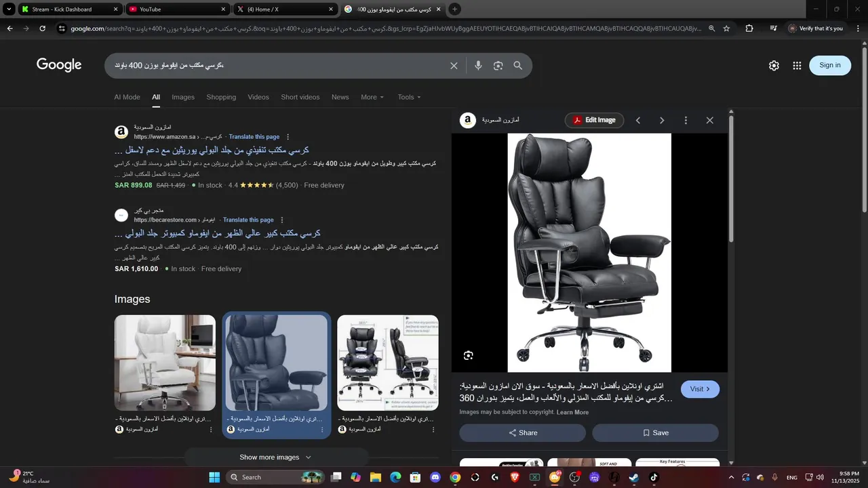Open the becarestore result title link
The height and width of the screenshot is (488, 868).
tap(218, 233)
